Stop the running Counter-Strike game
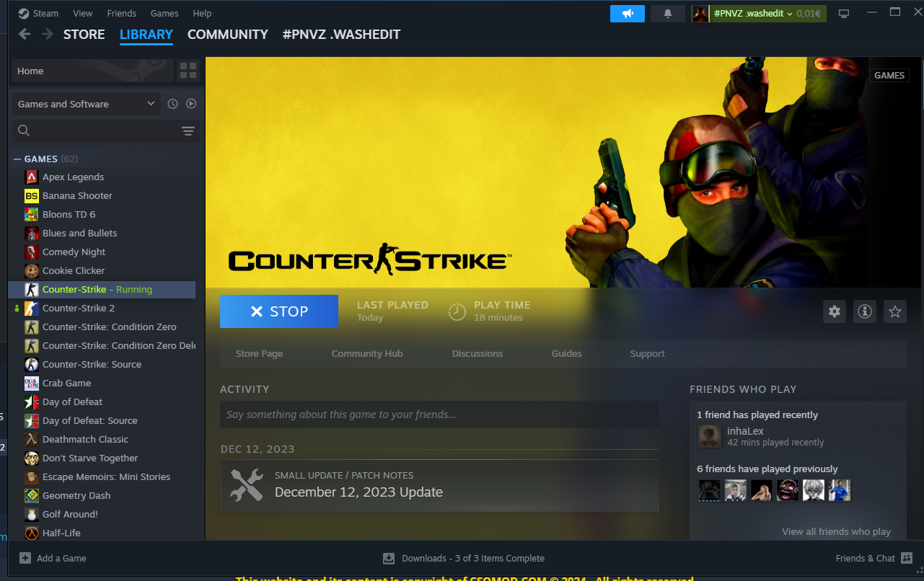The height and width of the screenshot is (581, 924). coord(279,311)
